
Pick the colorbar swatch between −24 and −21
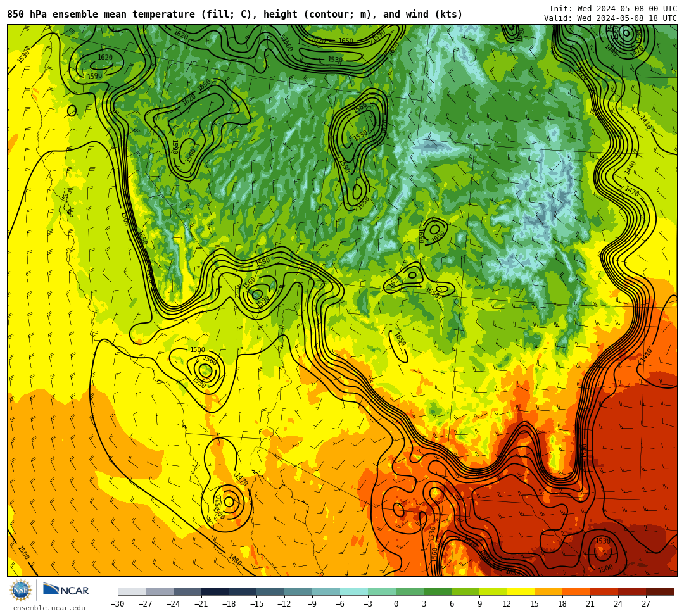[x=187, y=591]
